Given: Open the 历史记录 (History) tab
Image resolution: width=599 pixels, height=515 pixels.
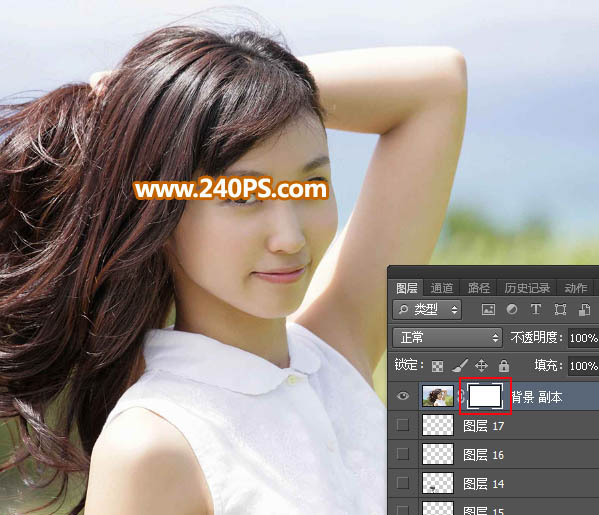Looking at the screenshot, I should tap(527, 288).
